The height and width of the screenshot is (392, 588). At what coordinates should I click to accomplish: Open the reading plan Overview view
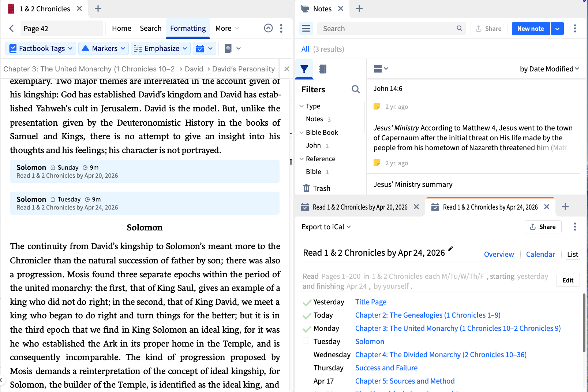[499, 254]
